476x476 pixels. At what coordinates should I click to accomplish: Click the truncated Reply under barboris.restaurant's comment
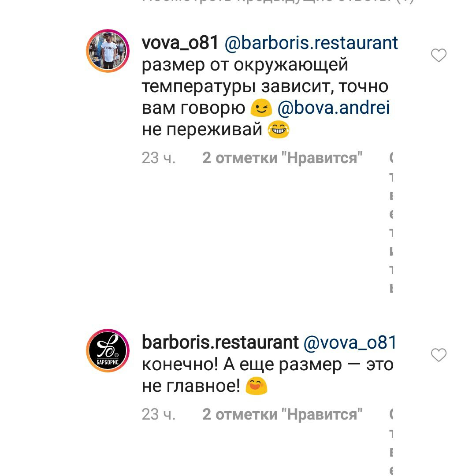[392, 442]
